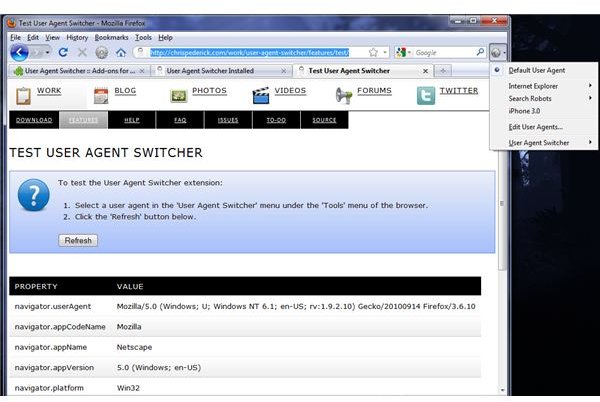Expand Search Robots submenu
Image resolution: width=600 pixels, height=402 pixels.
(544, 98)
